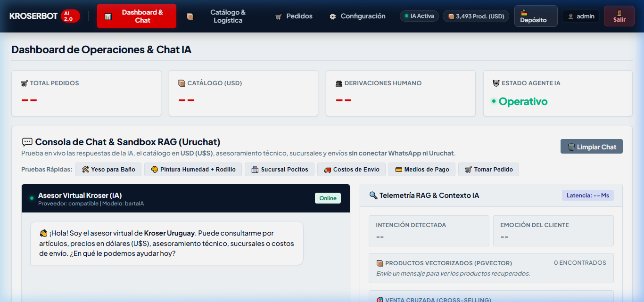Click Limpiar Chat button
This screenshot has width=644, height=302.
click(592, 147)
